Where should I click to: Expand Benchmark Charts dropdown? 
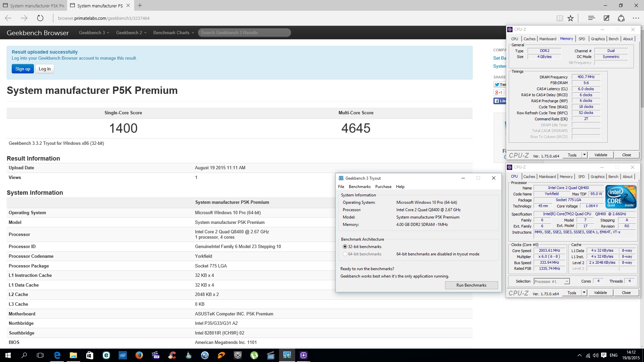click(174, 33)
